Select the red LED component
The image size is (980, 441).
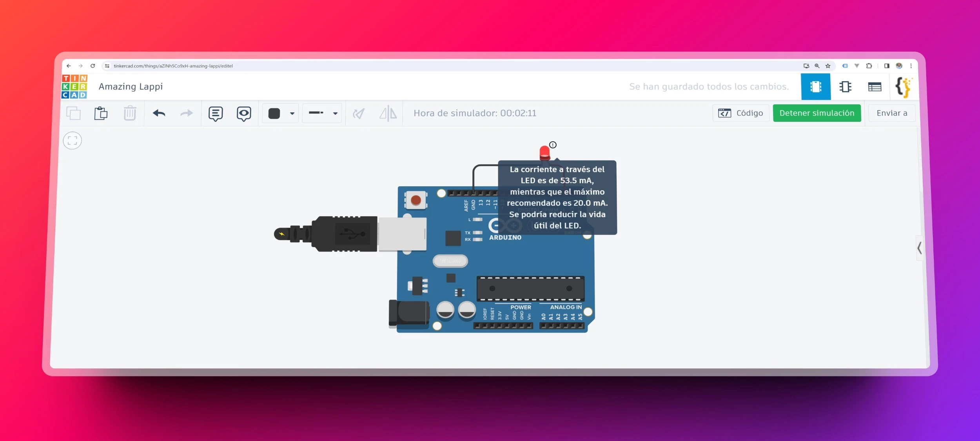coord(544,153)
